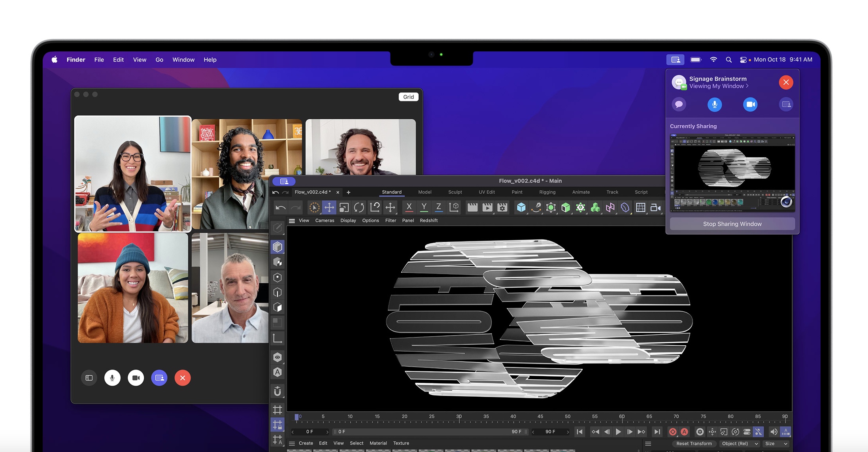This screenshot has width=868, height=452.
Task: Toggle Viewport Solo eye icon
Action: click(x=277, y=357)
